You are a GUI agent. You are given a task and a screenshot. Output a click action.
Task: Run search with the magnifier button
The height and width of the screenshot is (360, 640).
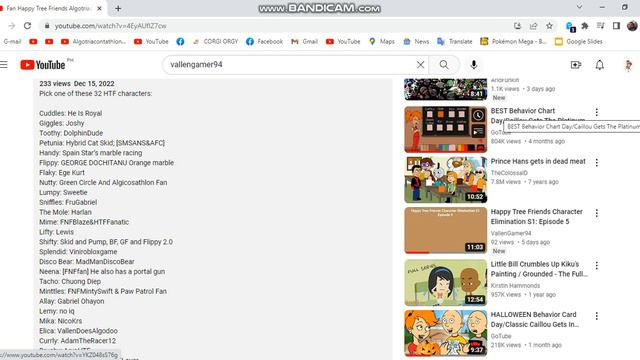tap(444, 64)
